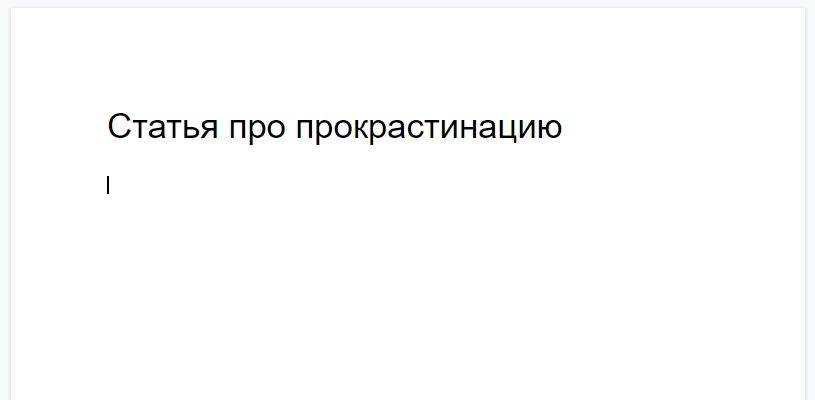This screenshot has height=400, width=815.
Task: Click the gray background right of the page
Action: point(810,200)
